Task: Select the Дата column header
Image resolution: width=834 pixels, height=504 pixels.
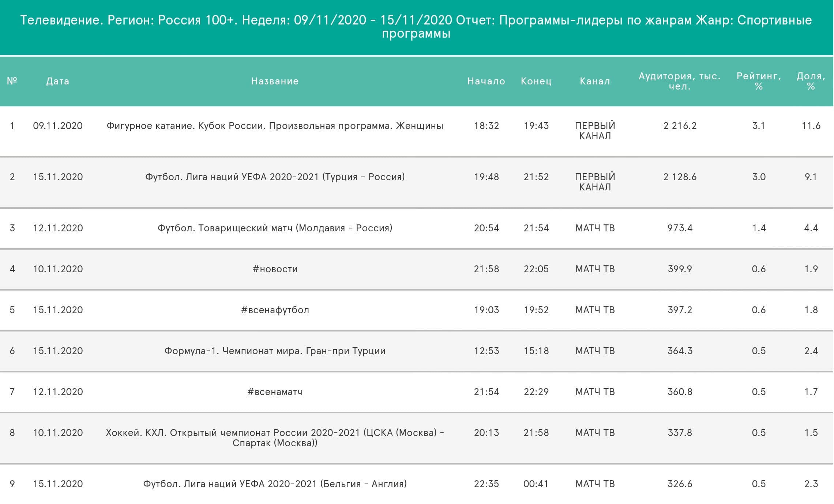Action: 58,81
